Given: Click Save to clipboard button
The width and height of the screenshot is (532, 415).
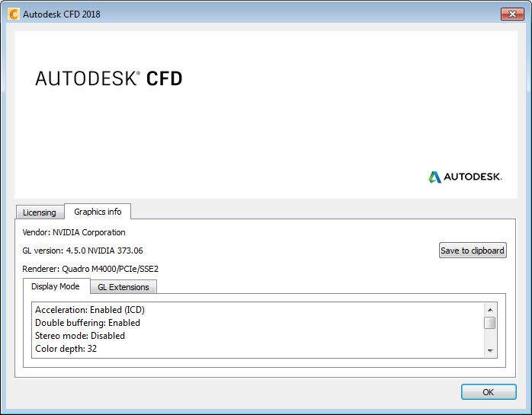Looking at the screenshot, I should (473, 251).
